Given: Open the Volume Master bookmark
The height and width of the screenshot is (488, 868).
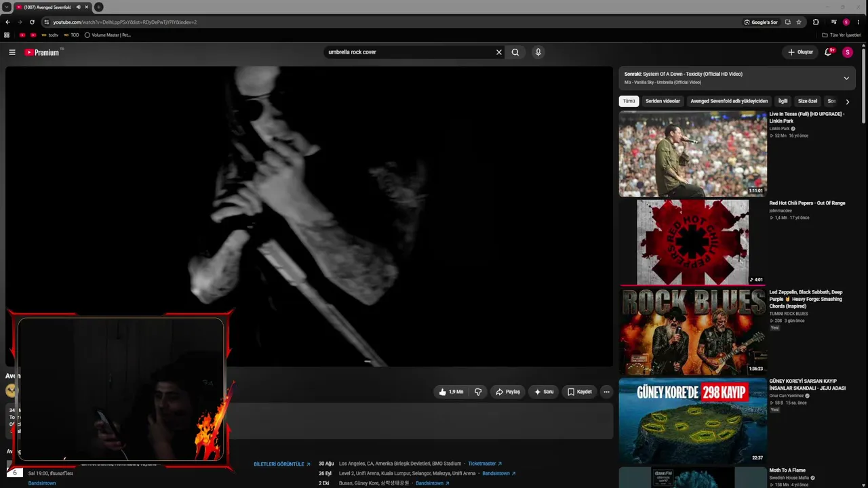Looking at the screenshot, I should point(107,35).
